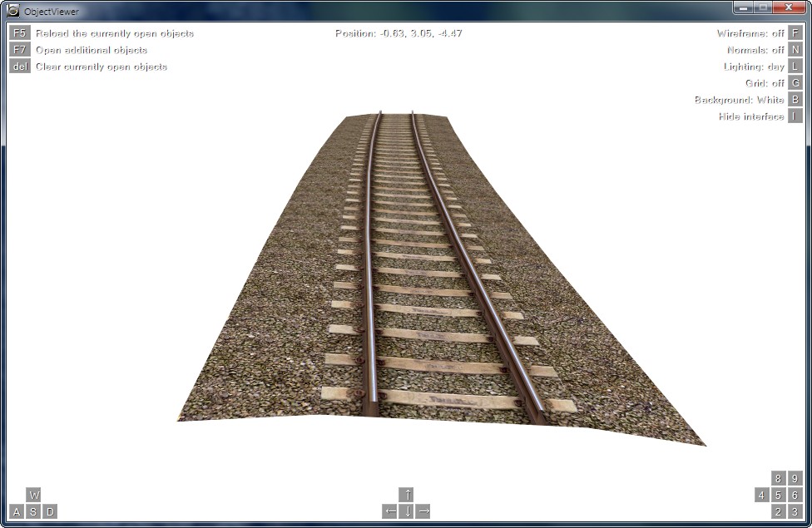Toggle normals display with the N key
Screen dimensions: 812x528
click(x=795, y=50)
